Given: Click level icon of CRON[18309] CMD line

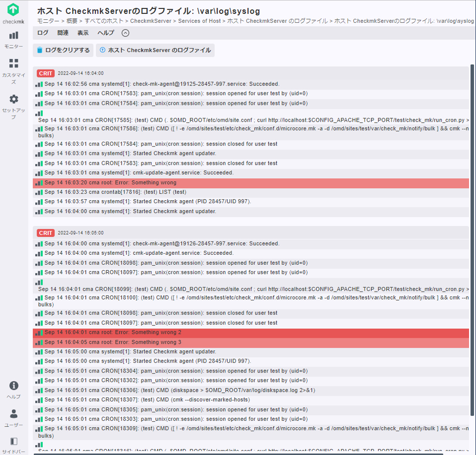Looking at the screenshot, I should coord(39,429).
